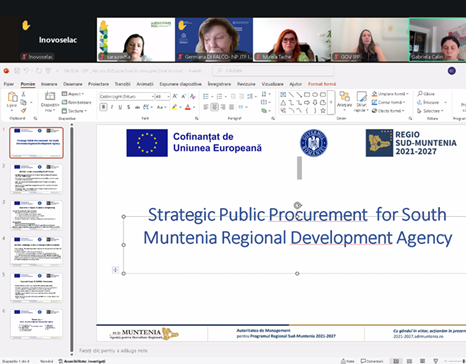The image size is (466, 364).
Task: Switch to the Desenare ribbon tab
Action: tap(73, 84)
